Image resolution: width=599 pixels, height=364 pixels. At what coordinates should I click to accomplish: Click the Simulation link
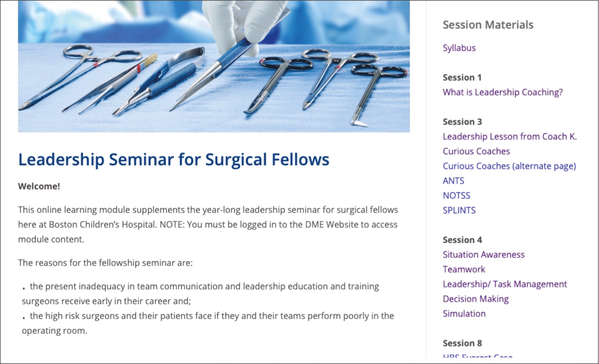pos(464,314)
